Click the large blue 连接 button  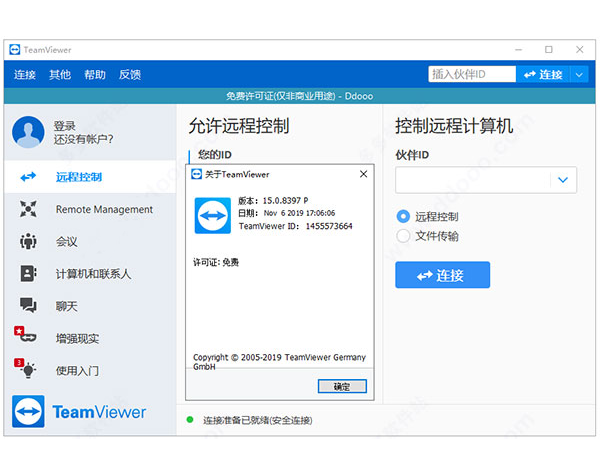(x=442, y=275)
